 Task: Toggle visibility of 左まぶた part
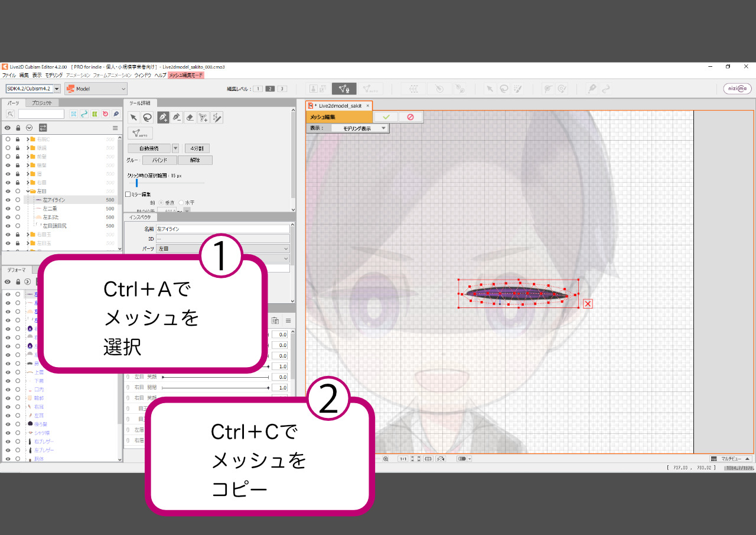(8, 217)
